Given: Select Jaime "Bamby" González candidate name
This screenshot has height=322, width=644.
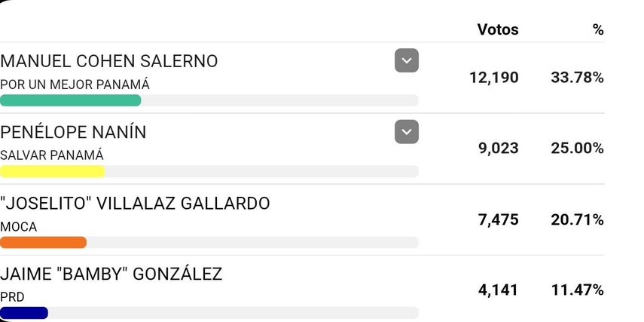Looking at the screenshot, I should (x=111, y=274).
